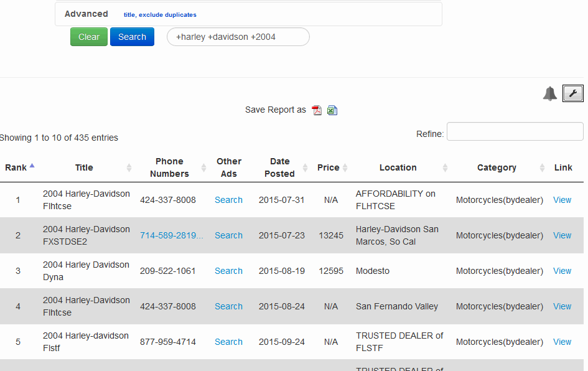This screenshot has width=588, height=371.
Task: Search other ads for rank 1 row
Action: point(228,200)
